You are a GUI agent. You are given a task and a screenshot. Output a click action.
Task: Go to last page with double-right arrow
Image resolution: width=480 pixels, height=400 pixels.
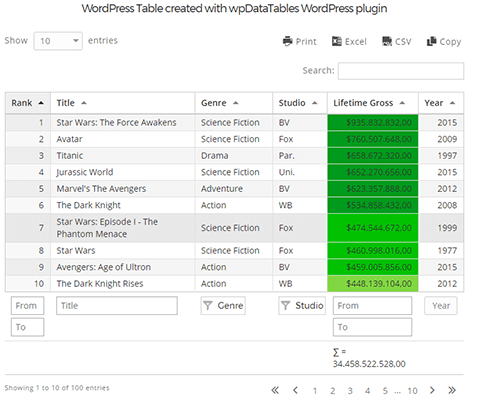(452, 390)
